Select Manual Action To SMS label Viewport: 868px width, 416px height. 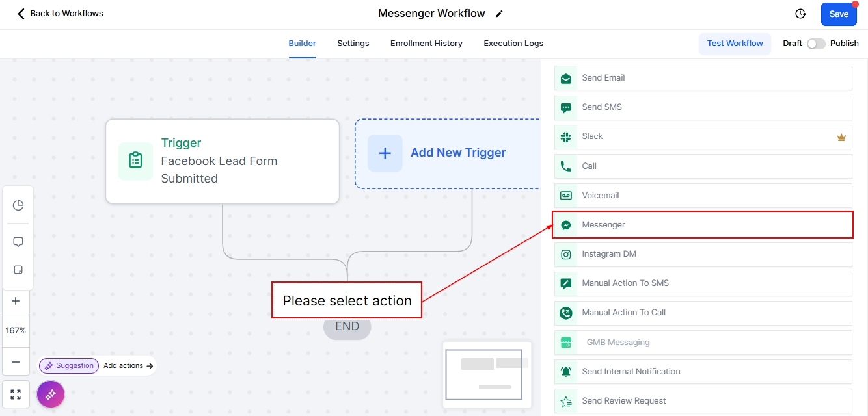(x=625, y=283)
